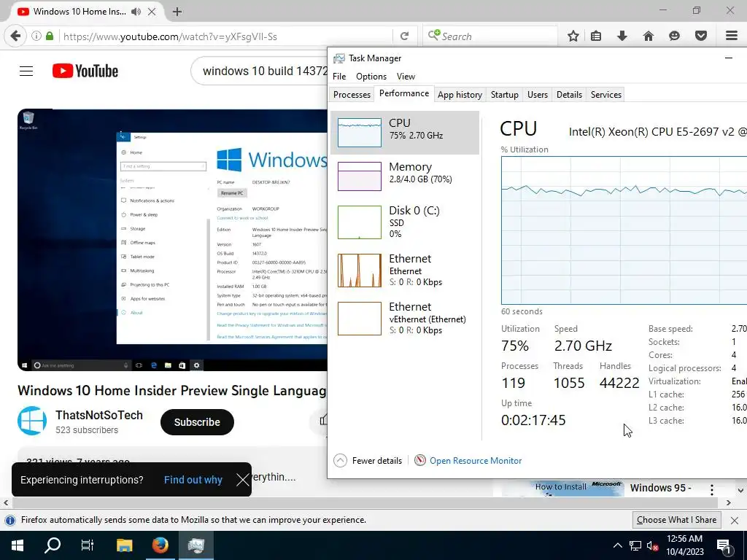
Task: Click the taskbar clock showing 12:56 AM
Action: pos(684,545)
